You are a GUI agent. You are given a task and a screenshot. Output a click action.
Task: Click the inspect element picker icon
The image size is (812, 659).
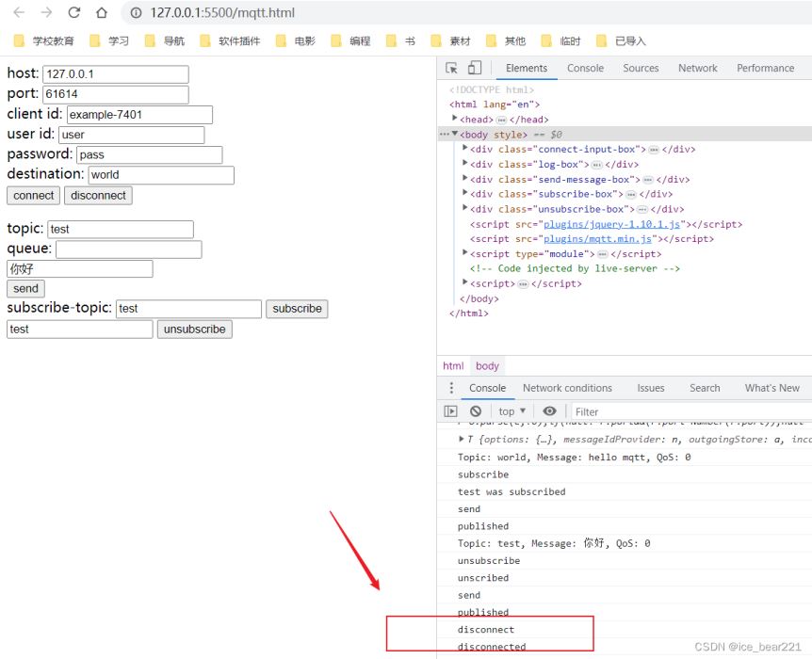(x=451, y=68)
